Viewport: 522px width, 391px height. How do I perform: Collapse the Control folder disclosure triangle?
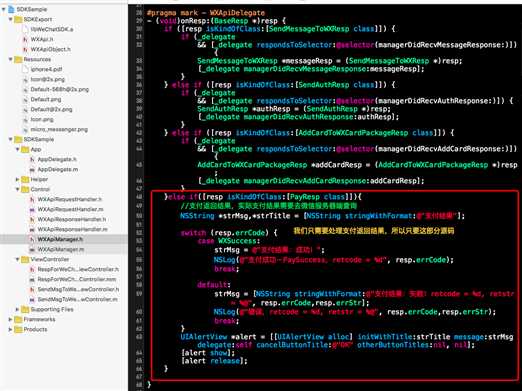17,189
